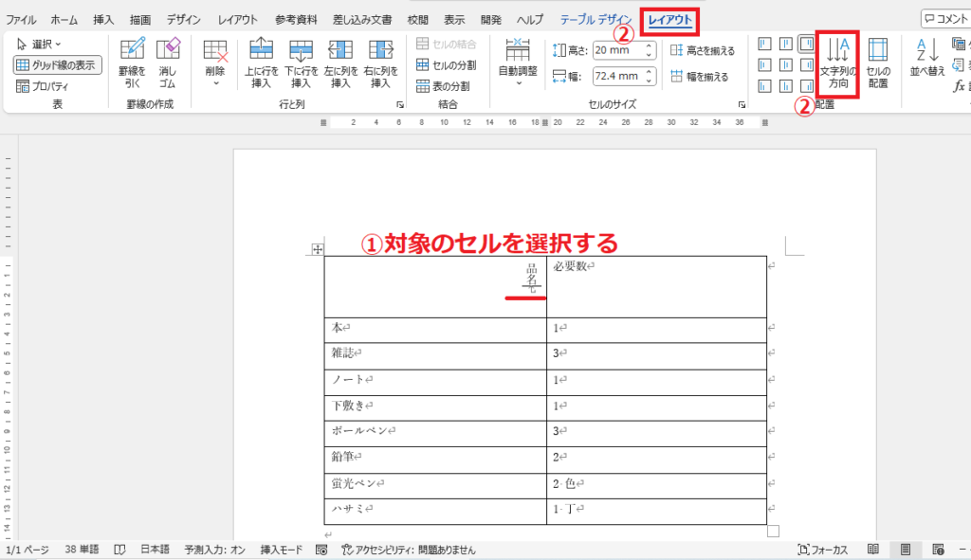Click 幅を揃える distribute columns
The width and height of the screenshot is (971, 560).
tap(700, 77)
